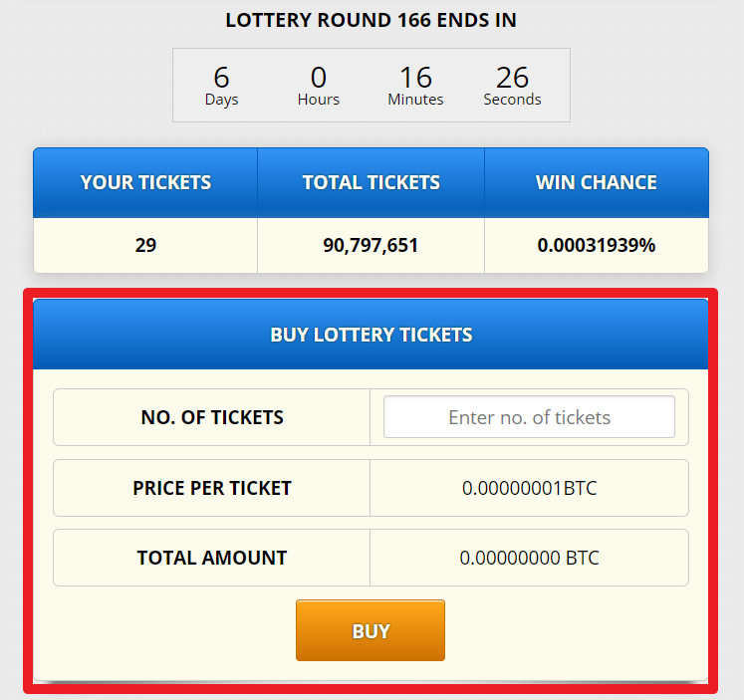Click the BUY LOTTERY TICKETS header bar
Screen dimensions: 744x700
371,335
